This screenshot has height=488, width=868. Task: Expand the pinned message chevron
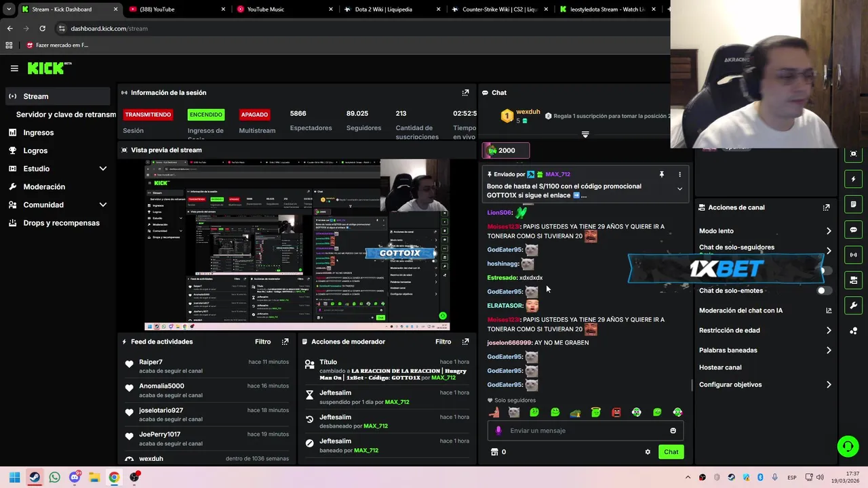(679, 189)
